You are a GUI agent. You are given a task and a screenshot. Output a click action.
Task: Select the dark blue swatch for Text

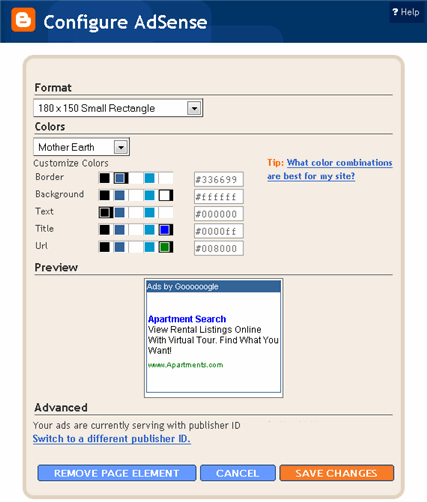point(119,212)
